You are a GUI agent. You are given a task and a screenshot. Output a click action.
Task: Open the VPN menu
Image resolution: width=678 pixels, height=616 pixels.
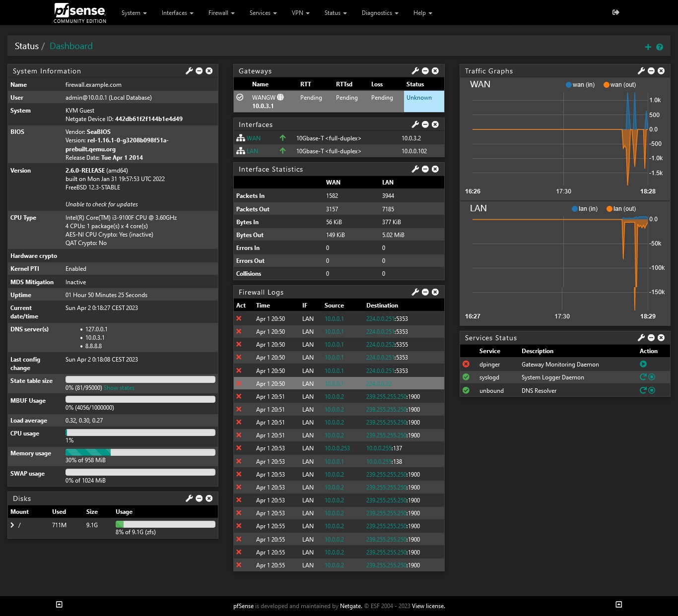[300, 13]
